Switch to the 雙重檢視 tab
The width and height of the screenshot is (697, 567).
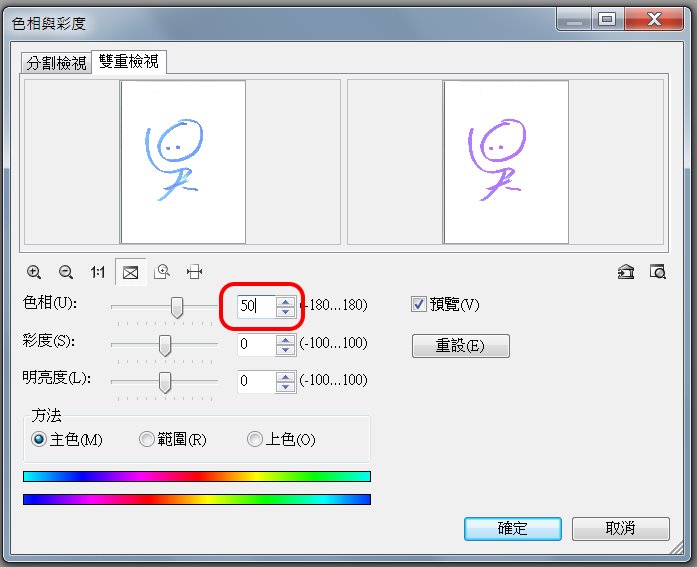click(x=129, y=61)
